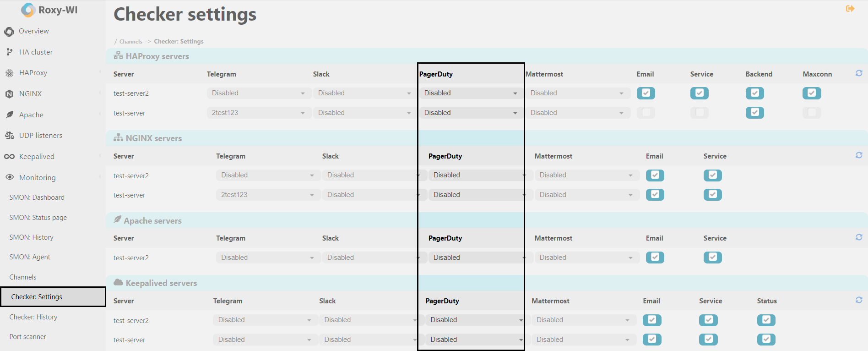Uncheck Backend for HAProxy test-server2
868x351 pixels.
pos(755,93)
